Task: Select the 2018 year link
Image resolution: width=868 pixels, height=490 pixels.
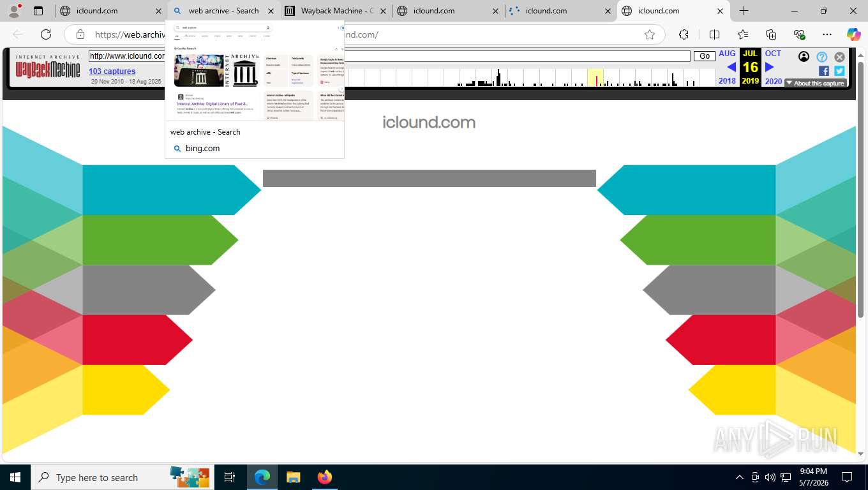Action: [727, 81]
